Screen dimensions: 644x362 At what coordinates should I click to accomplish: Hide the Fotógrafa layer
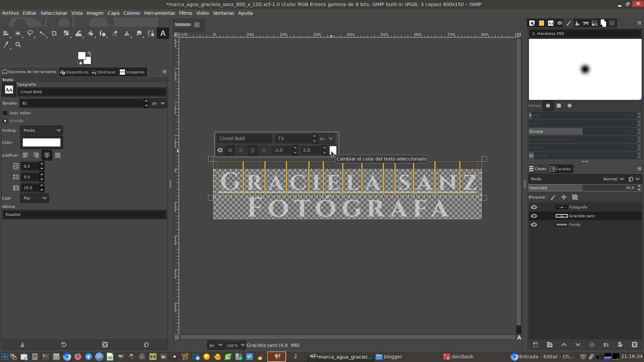pyautogui.click(x=534, y=207)
